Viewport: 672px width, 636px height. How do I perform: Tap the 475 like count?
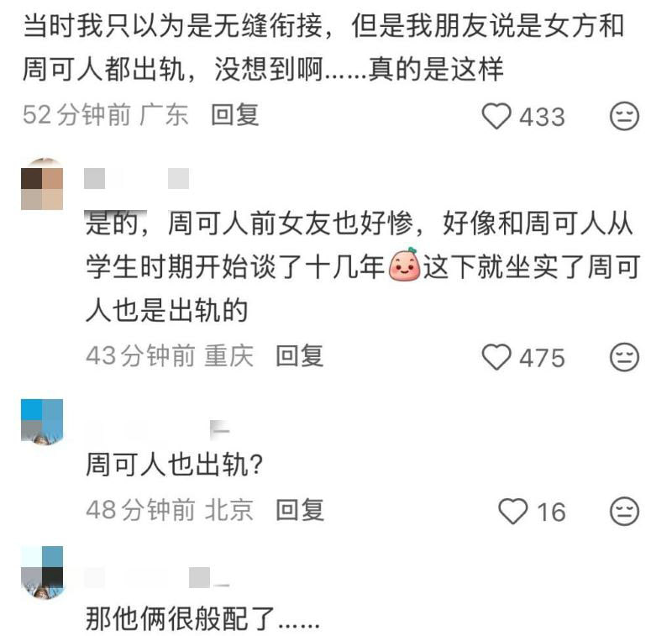(542, 358)
